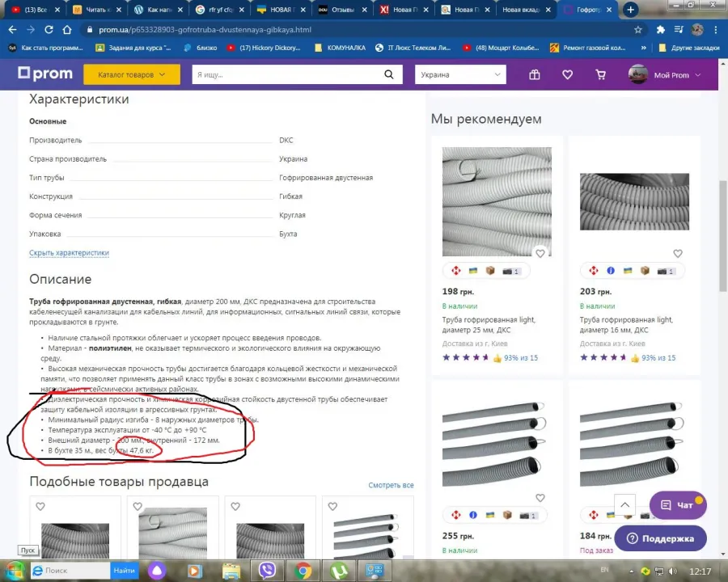
Task: Open Как стать программ bookmark
Action: [x=45, y=48]
